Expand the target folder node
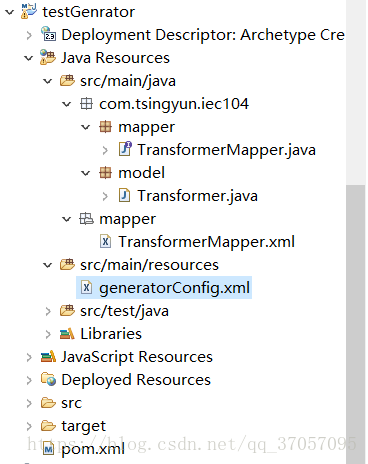 [x=29, y=426]
